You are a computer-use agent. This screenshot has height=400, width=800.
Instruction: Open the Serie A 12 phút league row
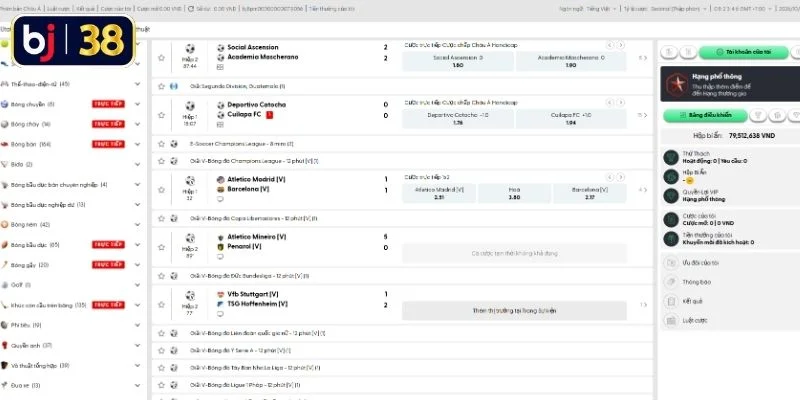402,351
